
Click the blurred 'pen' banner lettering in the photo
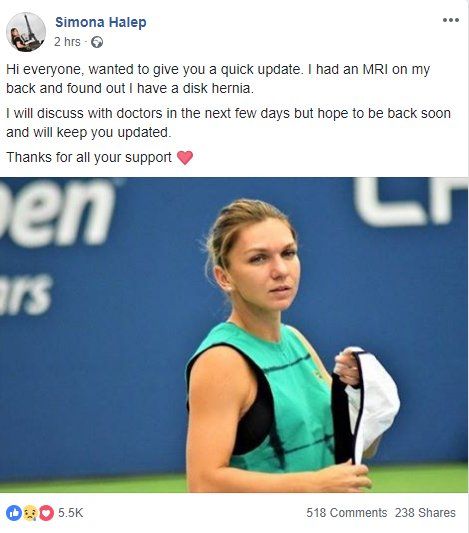(x=58, y=212)
